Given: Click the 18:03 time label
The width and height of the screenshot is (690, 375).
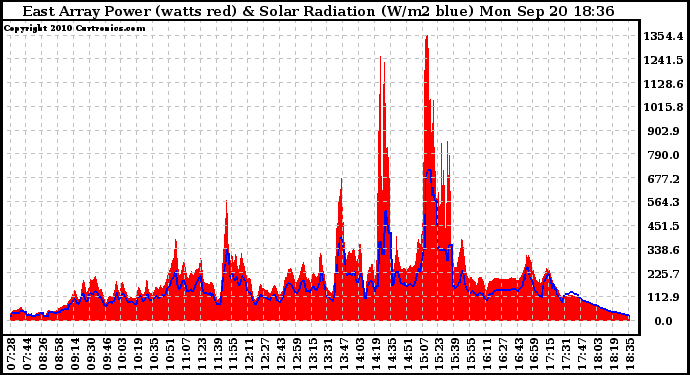Looking at the screenshot, I should (598, 354).
